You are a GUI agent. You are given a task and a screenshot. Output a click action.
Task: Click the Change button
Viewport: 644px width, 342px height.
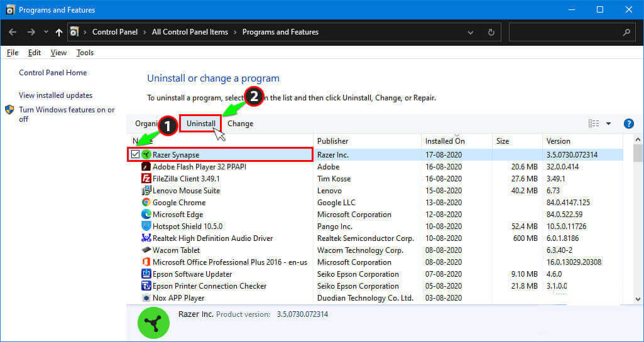click(240, 124)
